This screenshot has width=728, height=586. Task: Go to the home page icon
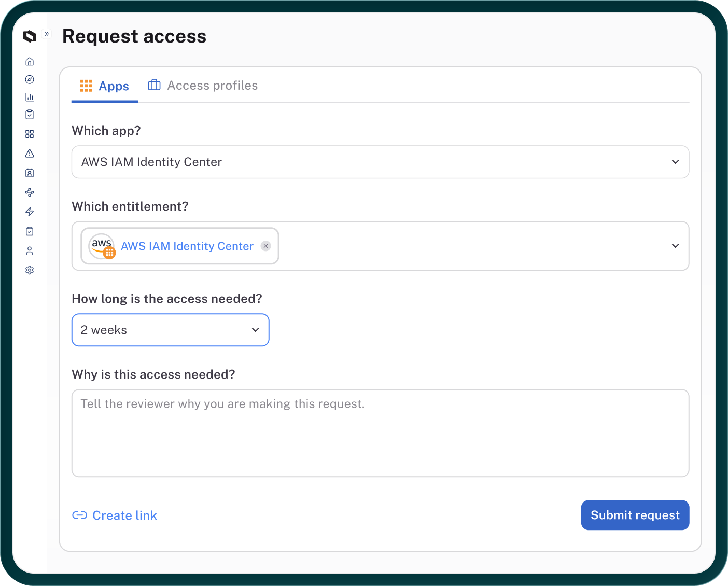(30, 62)
